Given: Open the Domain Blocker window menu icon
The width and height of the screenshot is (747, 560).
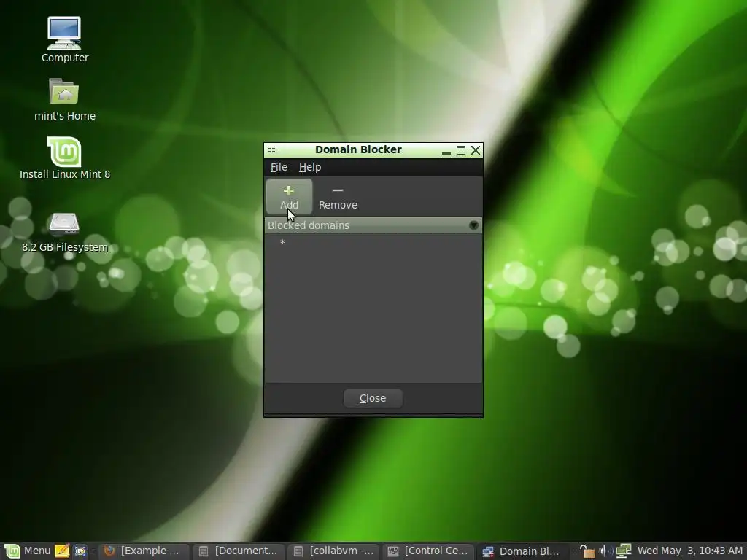Looking at the screenshot, I should [271, 150].
